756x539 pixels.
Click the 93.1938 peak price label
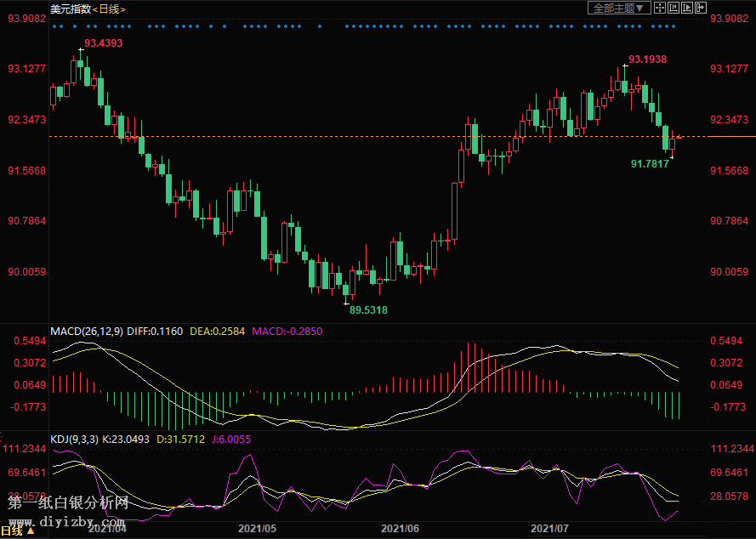pyautogui.click(x=647, y=60)
